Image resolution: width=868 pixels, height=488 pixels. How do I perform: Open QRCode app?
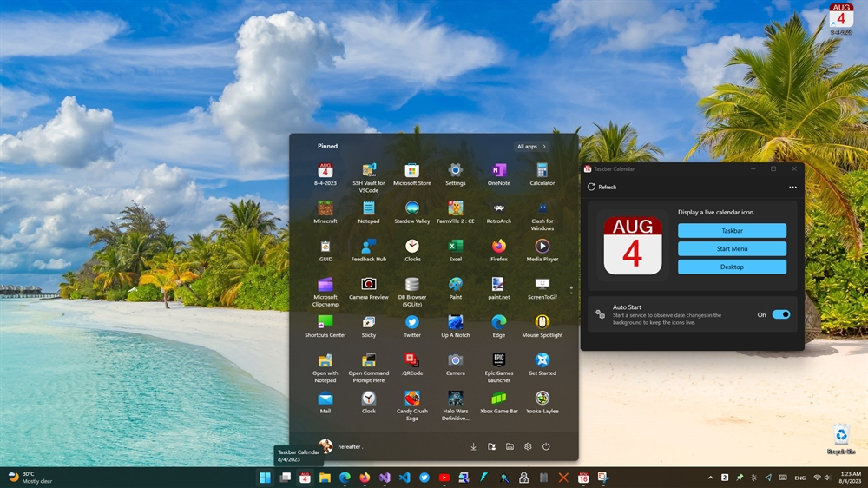tap(411, 365)
